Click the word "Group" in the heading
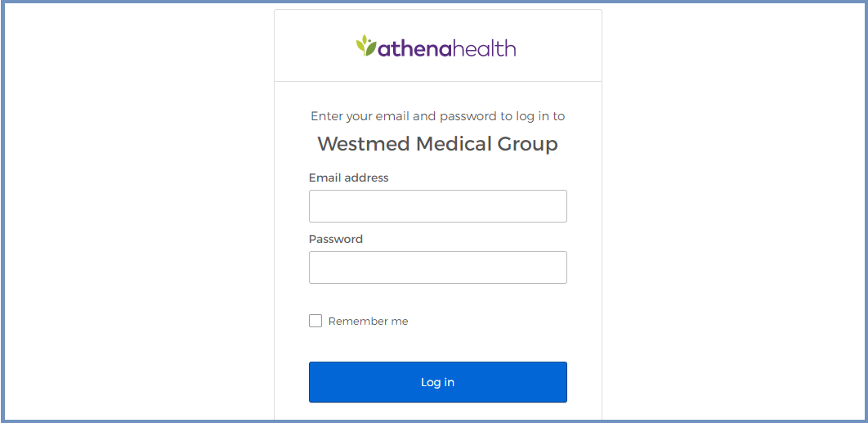Viewport: 868px width, 423px height. click(527, 145)
